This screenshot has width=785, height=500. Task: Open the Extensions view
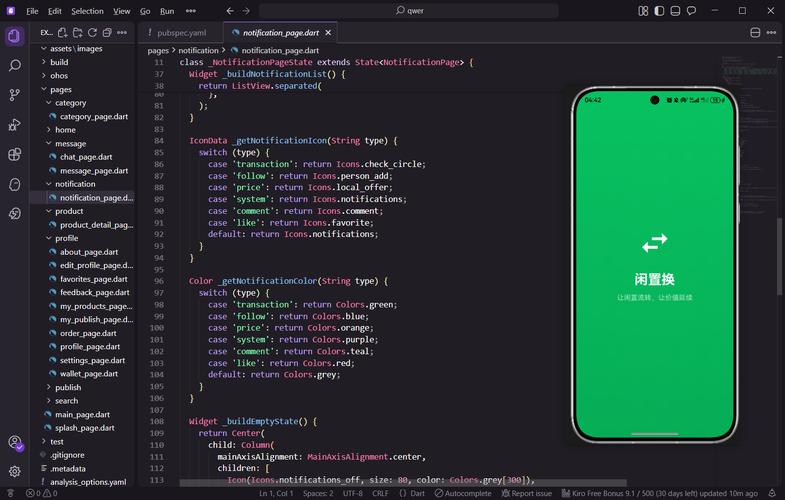(x=15, y=155)
